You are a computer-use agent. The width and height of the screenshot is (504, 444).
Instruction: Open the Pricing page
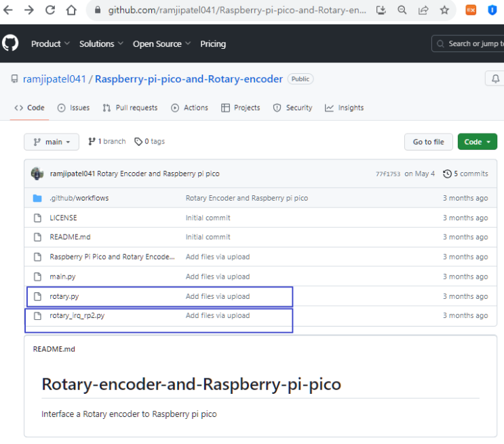(213, 43)
